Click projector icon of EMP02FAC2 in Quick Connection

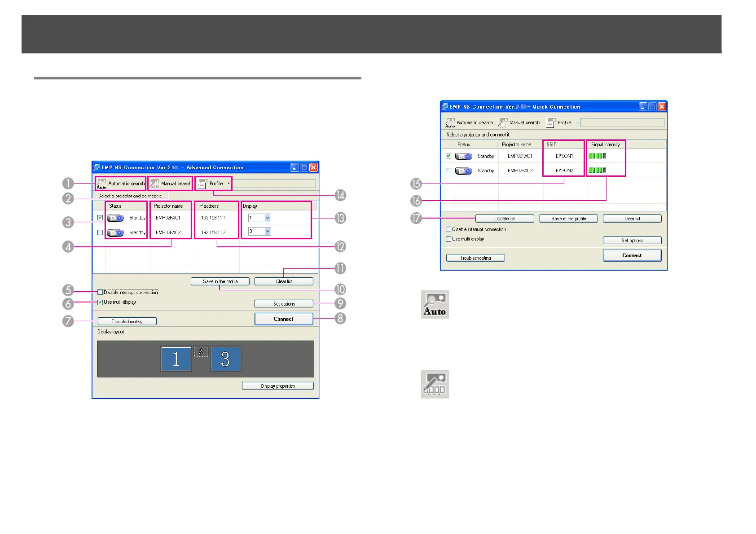click(x=463, y=171)
